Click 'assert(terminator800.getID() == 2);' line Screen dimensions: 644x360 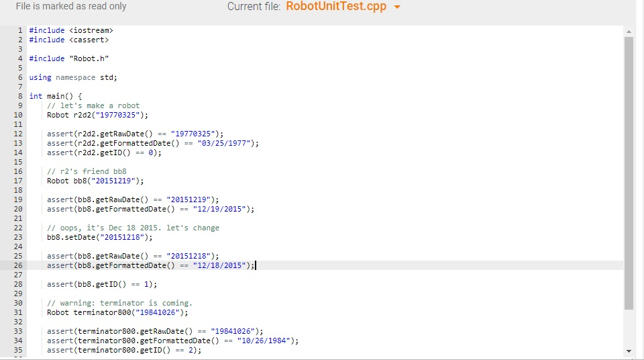(124, 350)
